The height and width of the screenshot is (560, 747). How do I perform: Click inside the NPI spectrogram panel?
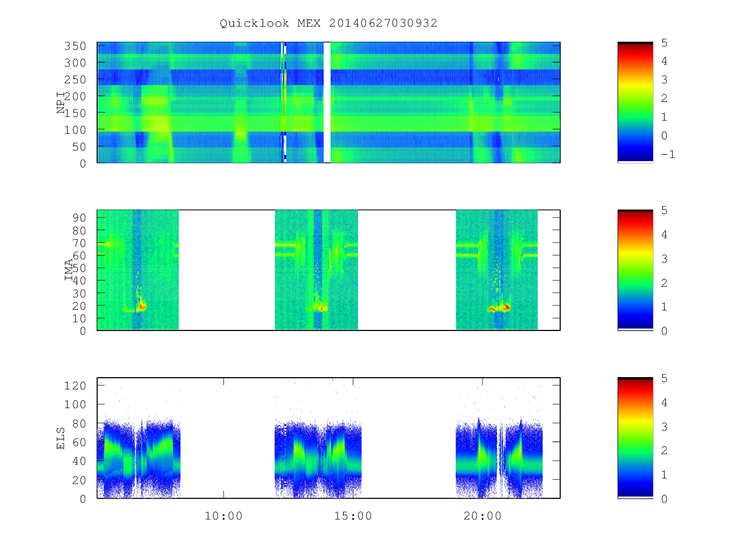329,102
